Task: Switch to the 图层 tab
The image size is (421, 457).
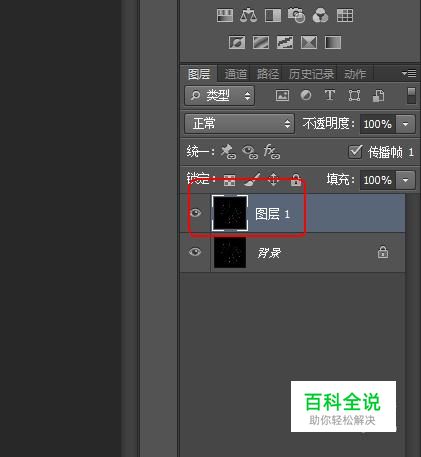Action: 199,74
